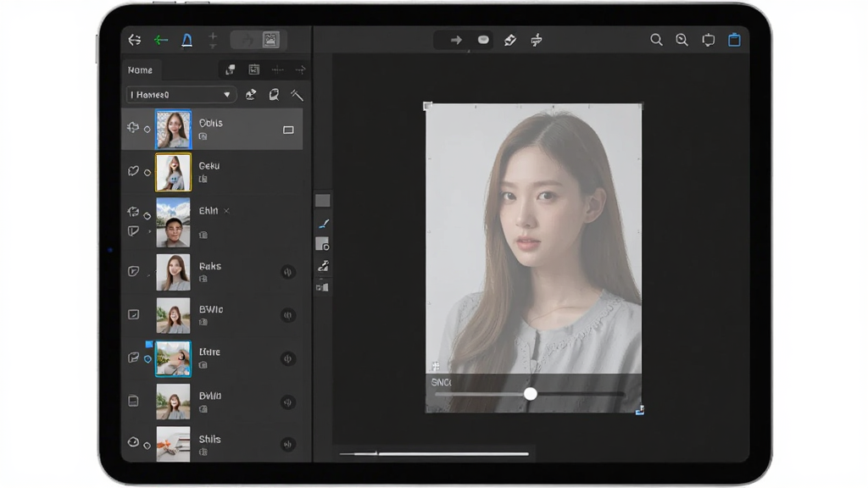Click the slider knob under the portrait
This screenshot has height=488, width=868.
[531, 393]
